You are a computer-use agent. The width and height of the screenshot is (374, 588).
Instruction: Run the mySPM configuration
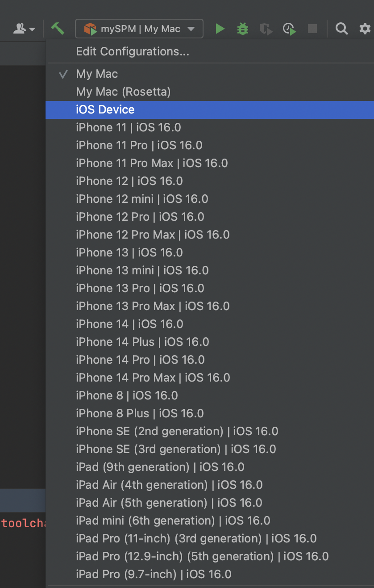[220, 29]
